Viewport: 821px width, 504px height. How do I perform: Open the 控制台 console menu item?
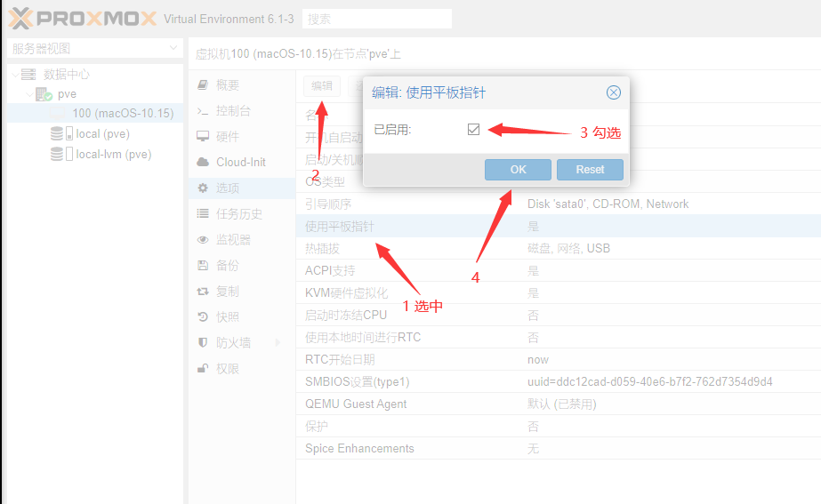click(x=233, y=111)
